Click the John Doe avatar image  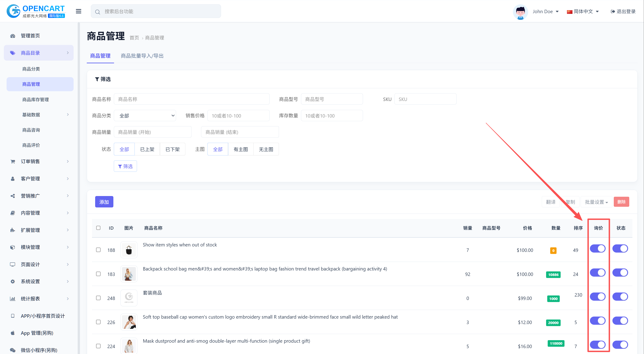tap(520, 12)
